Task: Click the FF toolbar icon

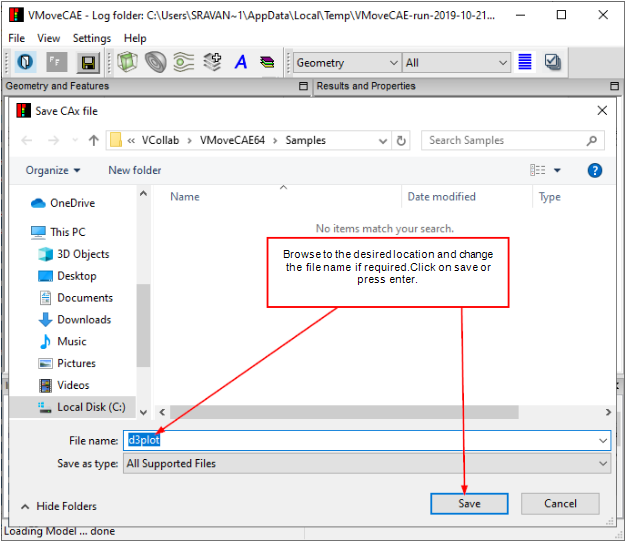Action: [56, 62]
